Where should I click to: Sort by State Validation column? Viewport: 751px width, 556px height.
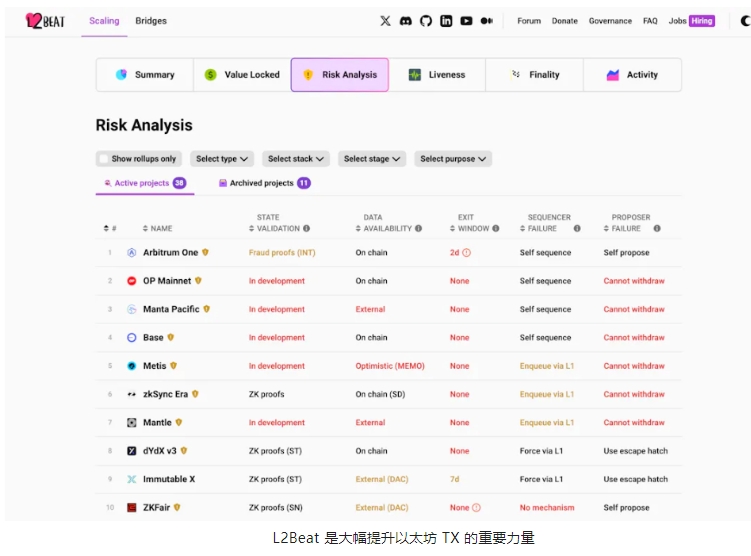click(x=274, y=223)
